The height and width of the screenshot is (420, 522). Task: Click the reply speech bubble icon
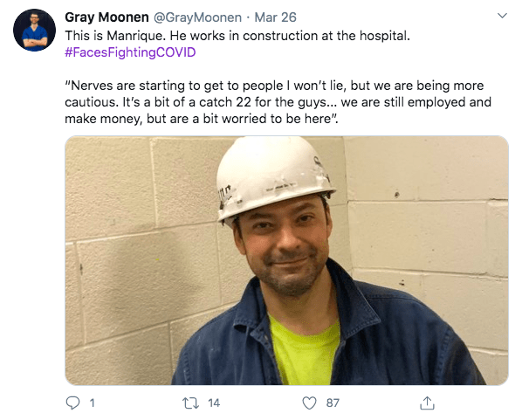(x=72, y=403)
